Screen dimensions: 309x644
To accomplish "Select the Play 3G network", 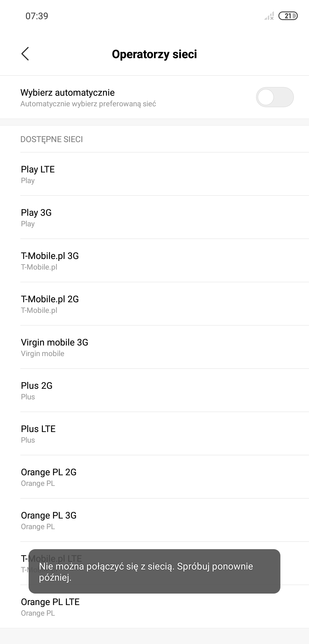I will pyautogui.click(x=154, y=217).
